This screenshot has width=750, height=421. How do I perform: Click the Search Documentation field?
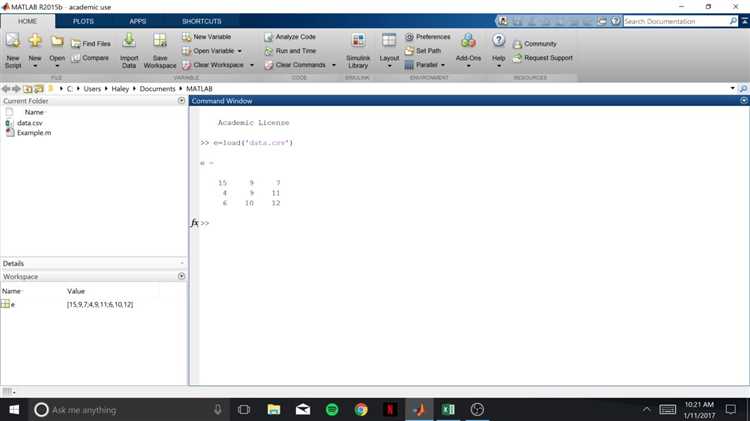(675, 22)
